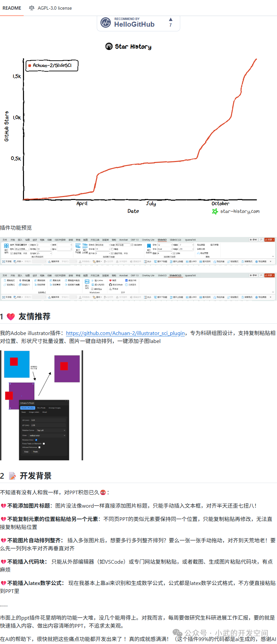The image size is (277, 644).
Task: Click the GitHub icon in SlideSCI(2) ribbon
Action: tap(110, 285)
